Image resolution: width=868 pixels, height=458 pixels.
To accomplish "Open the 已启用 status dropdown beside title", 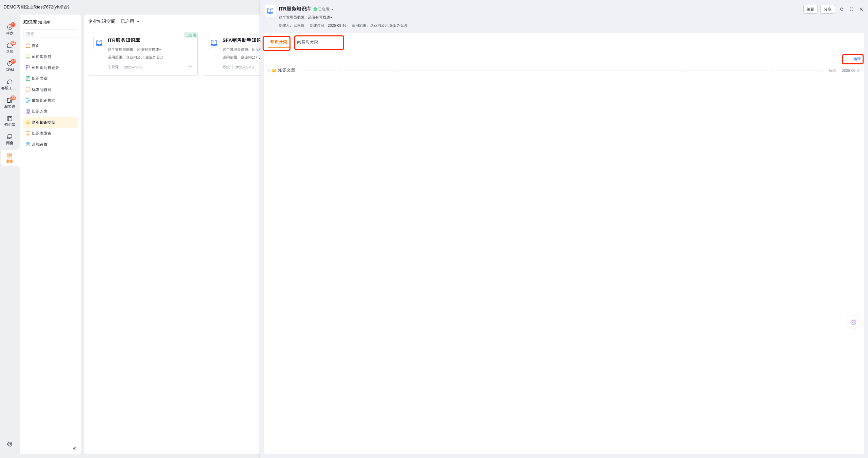I will click(324, 9).
